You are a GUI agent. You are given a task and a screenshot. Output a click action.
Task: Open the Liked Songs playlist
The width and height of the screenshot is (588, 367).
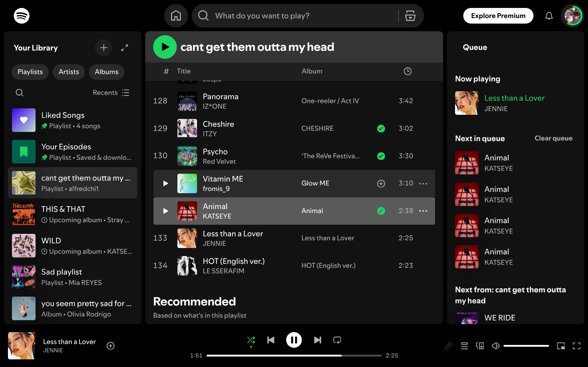tap(73, 120)
